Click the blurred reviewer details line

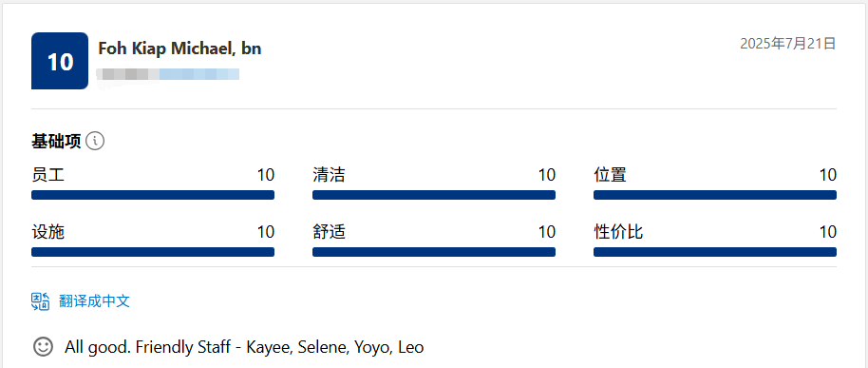coord(168,74)
